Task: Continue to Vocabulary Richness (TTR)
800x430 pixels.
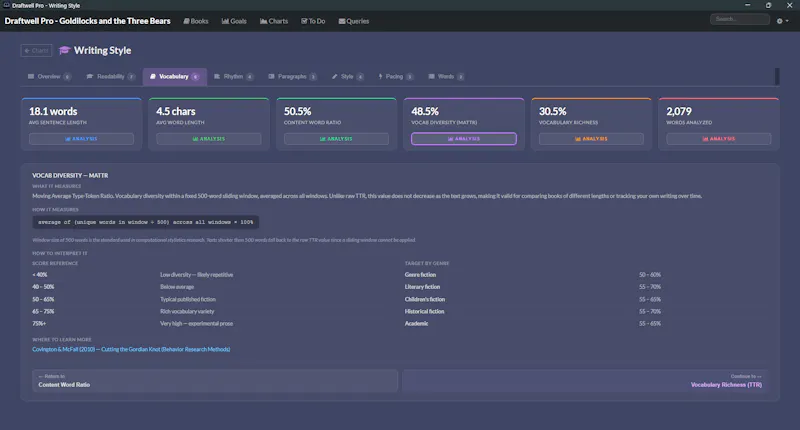Action: pos(585,381)
